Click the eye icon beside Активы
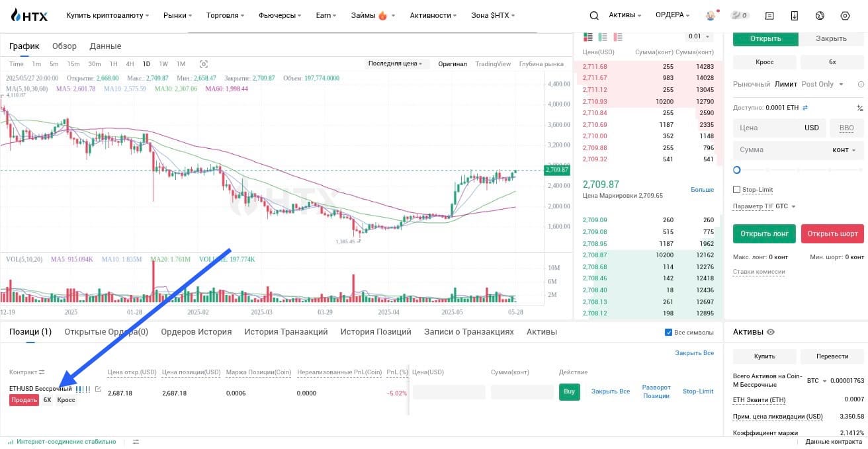This screenshot has height=449, width=868. (x=770, y=332)
